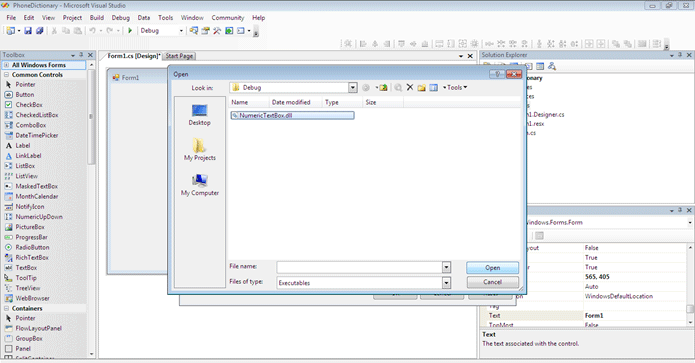Open the Project menu
The image size is (695, 363).
coord(72,18)
